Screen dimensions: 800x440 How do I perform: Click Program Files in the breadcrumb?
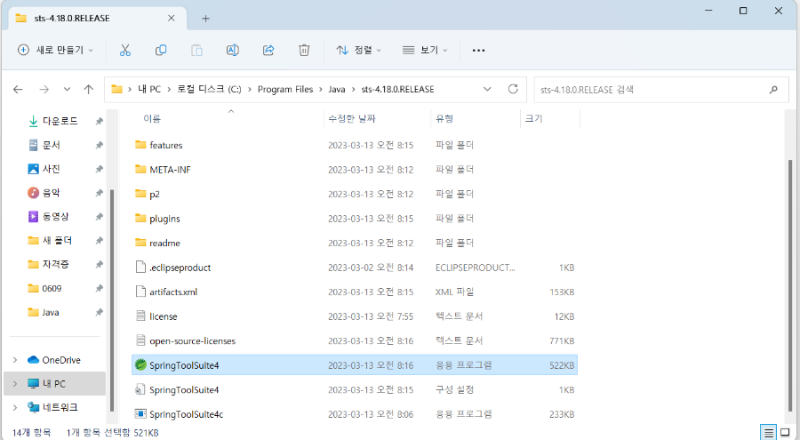[x=285, y=89]
